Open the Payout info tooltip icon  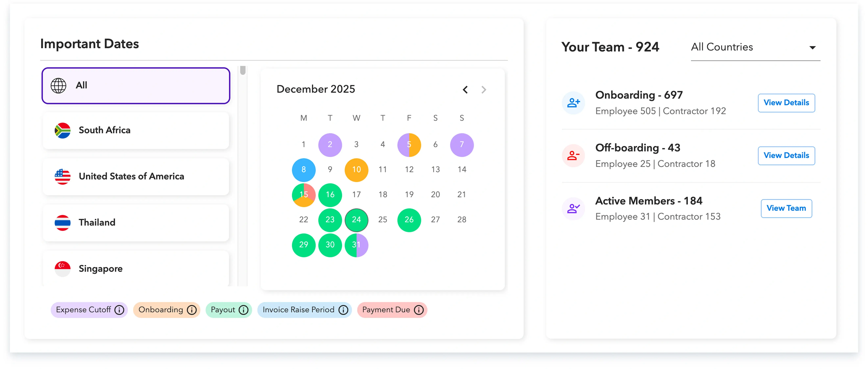[x=243, y=310]
